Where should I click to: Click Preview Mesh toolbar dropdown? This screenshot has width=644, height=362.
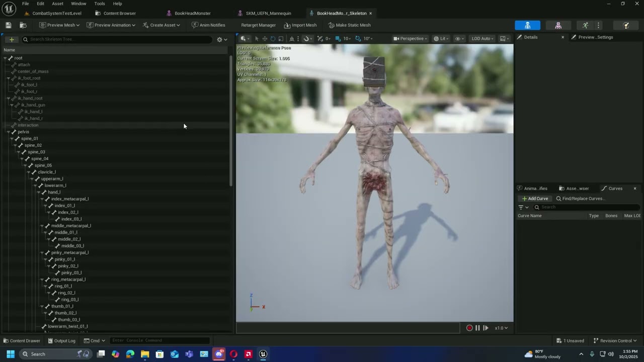tap(59, 25)
